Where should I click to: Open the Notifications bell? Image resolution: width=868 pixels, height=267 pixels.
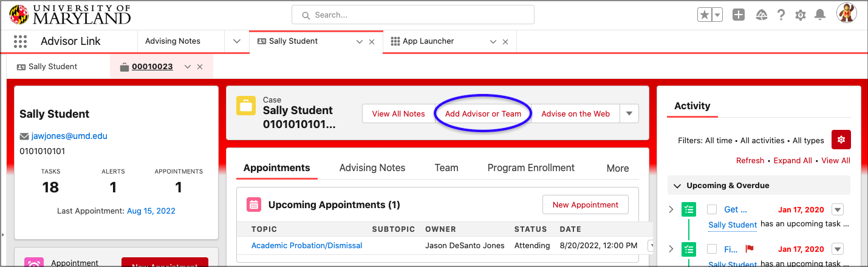pyautogui.click(x=820, y=15)
